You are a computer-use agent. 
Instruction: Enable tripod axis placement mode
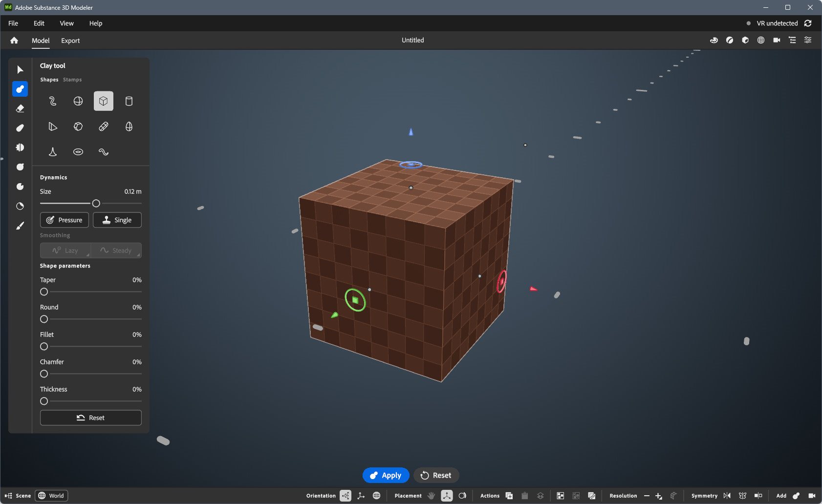tap(447, 496)
